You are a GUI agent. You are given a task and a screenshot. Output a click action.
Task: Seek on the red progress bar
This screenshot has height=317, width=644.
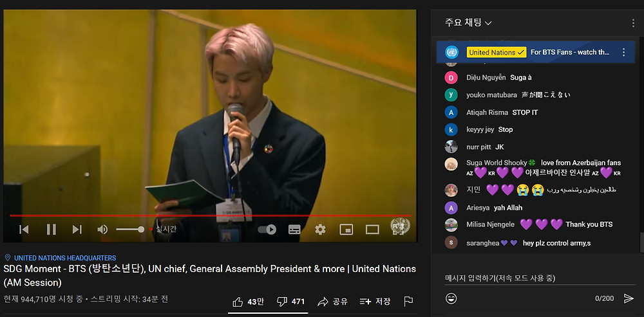tap(211, 215)
